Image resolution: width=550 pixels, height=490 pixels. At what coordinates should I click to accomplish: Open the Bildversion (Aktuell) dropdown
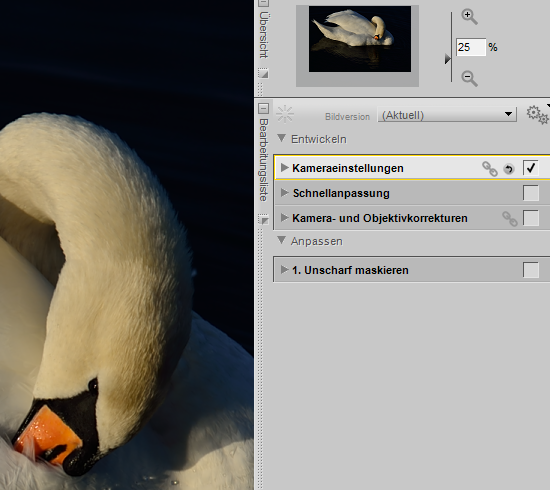[x=447, y=115]
